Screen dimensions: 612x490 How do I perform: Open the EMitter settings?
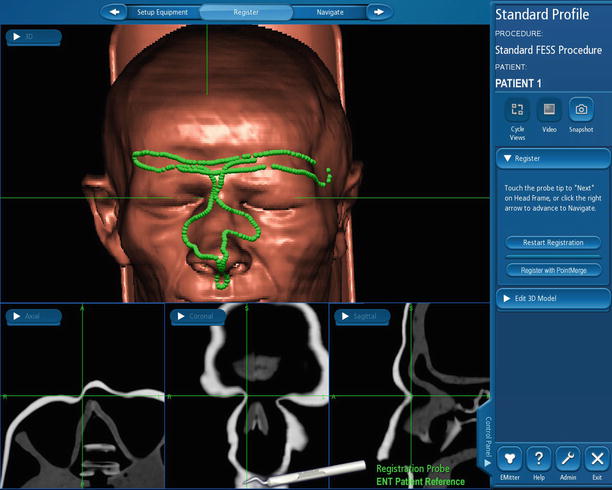[511, 458]
